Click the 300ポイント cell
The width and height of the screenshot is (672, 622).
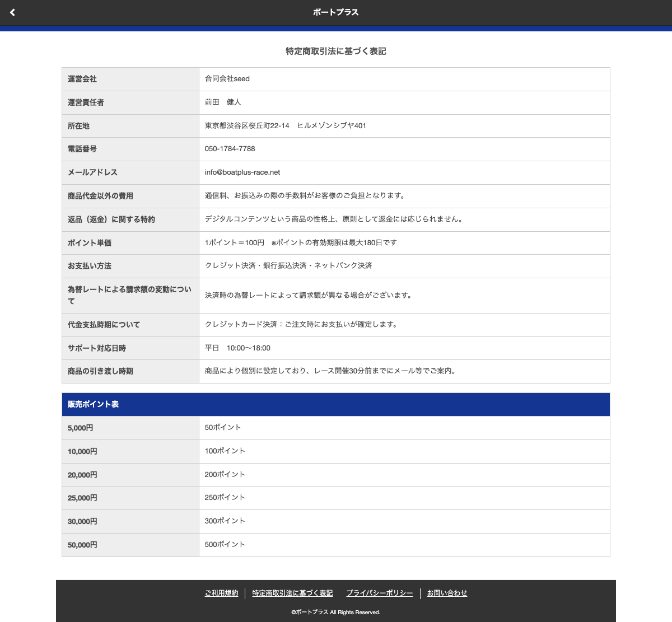tap(404, 521)
